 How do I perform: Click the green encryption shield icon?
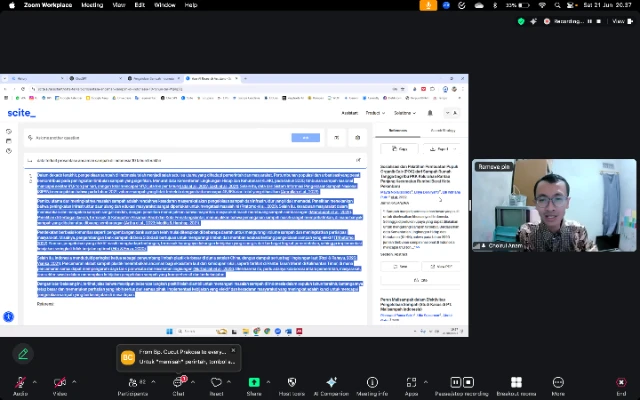click(521, 22)
